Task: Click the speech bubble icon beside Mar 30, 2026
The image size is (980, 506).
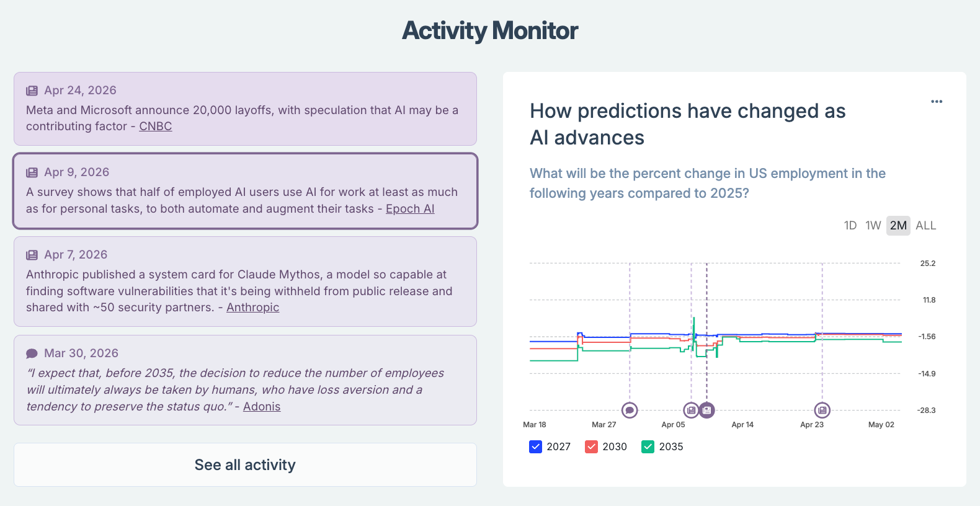Action: coord(32,353)
